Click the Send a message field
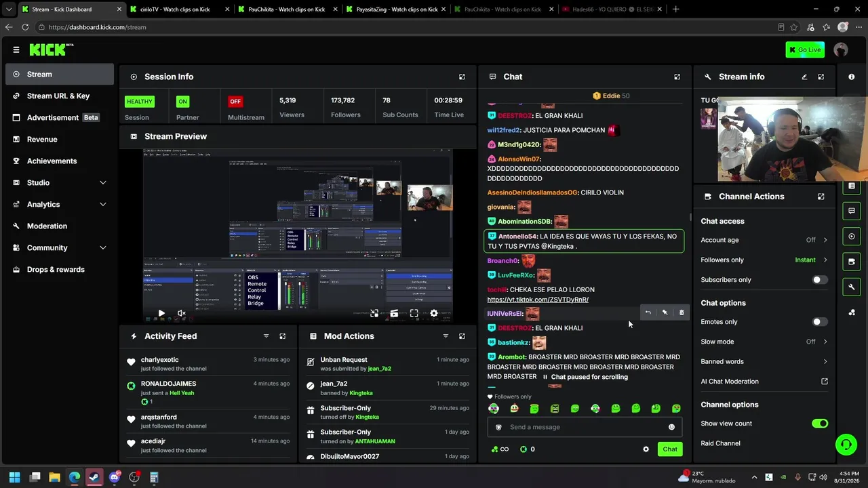The width and height of the screenshot is (868, 488). click(x=584, y=427)
